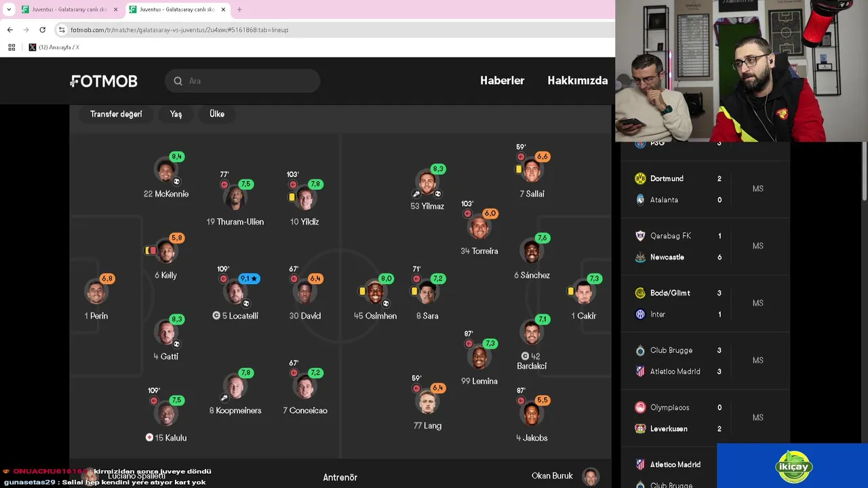The image size is (868, 488).
Task: Click the Okan Buruk coach name
Action: click(552, 476)
